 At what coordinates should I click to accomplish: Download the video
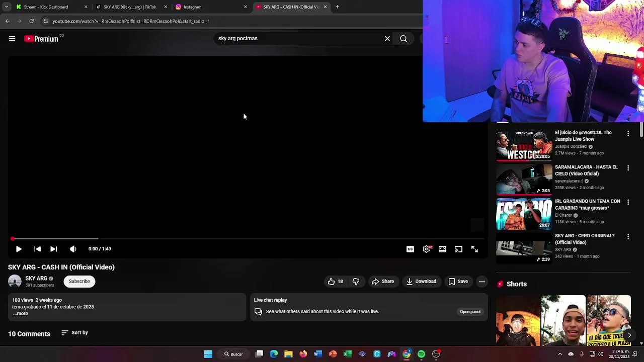(x=421, y=282)
